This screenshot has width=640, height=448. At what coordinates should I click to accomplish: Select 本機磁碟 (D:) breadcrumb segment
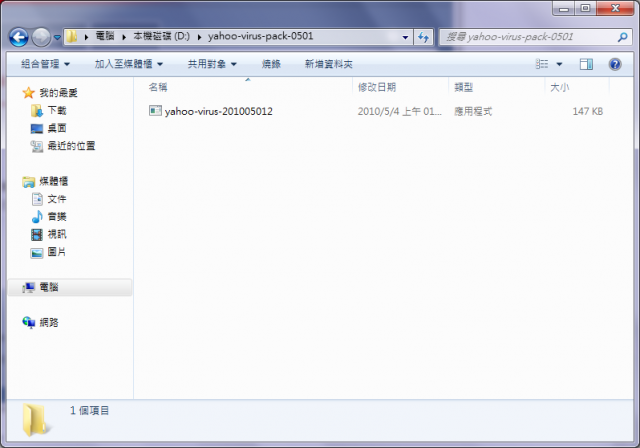click(x=162, y=36)
